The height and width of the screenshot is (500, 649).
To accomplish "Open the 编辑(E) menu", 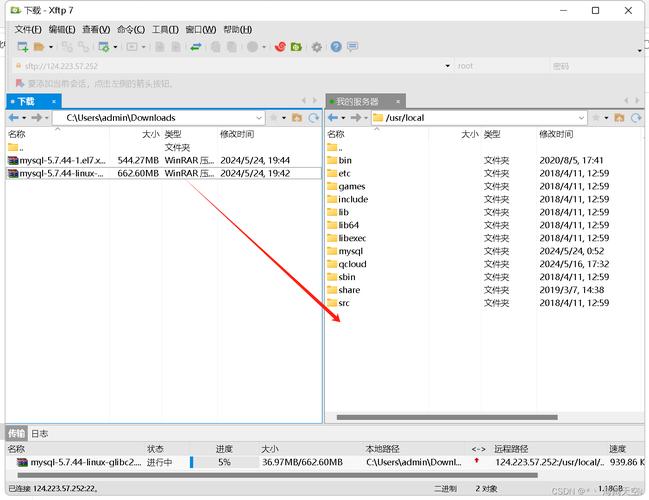I will pos(62,29).
